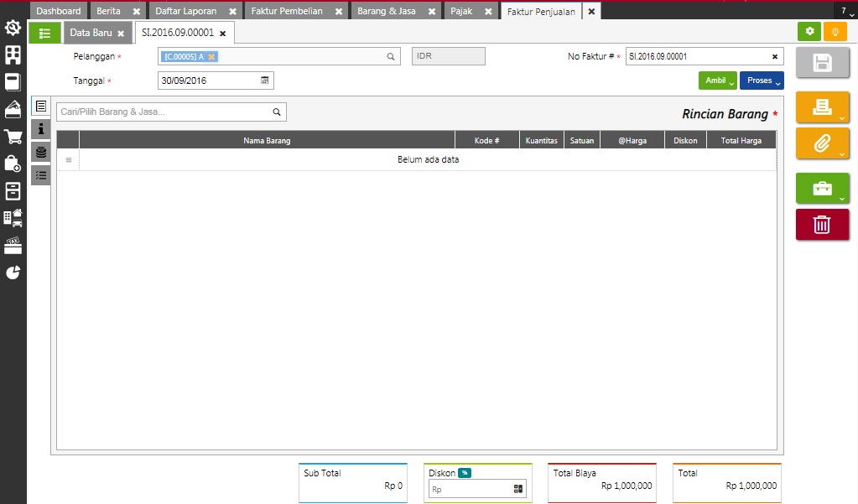
Task: Open the green briefcase dropdown button
Action: [822, 189]
